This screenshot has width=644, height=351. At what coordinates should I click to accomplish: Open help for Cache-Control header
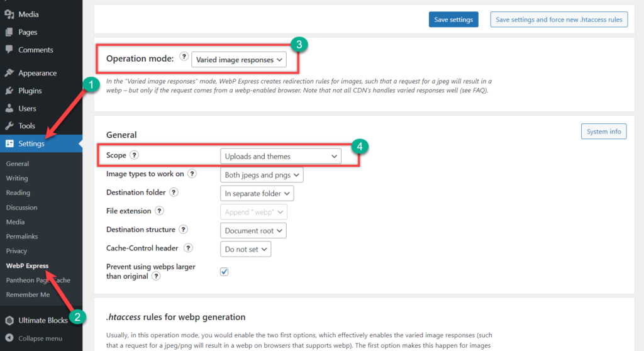point(188,248)
